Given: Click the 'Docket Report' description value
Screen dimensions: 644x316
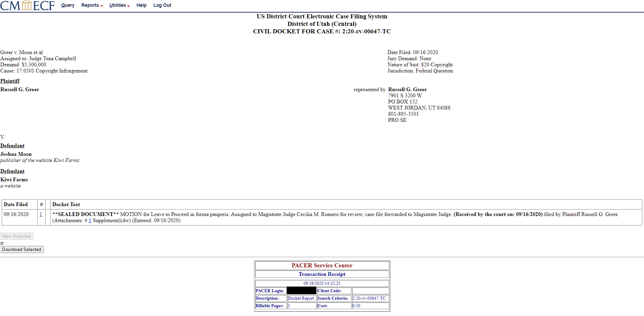Looking at the screenshot, I should (301, 298).
